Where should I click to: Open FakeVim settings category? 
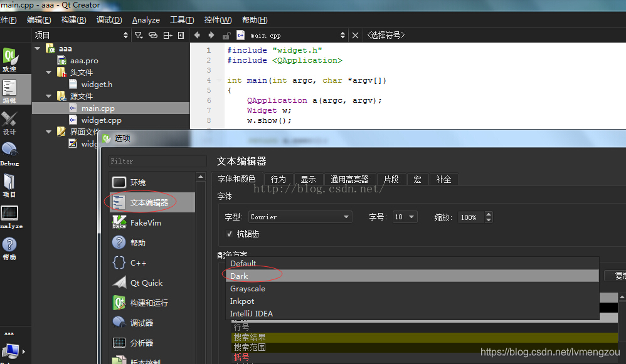(152, 222)
